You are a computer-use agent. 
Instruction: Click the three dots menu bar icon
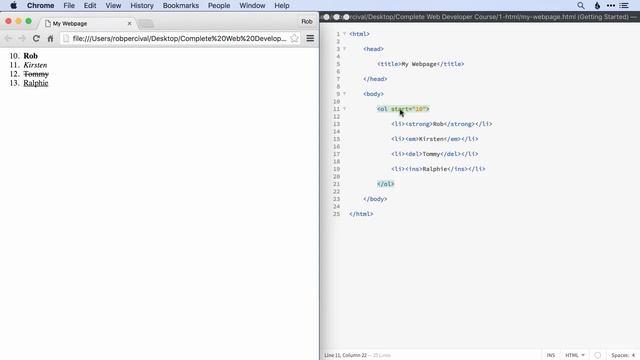coord(611,5)
